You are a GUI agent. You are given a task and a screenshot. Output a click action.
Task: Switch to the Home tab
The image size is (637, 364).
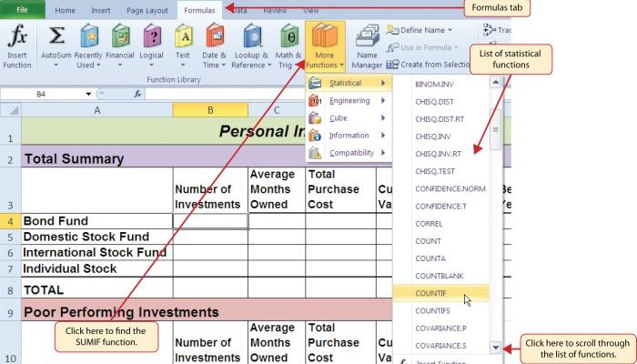tap(65, 11)
